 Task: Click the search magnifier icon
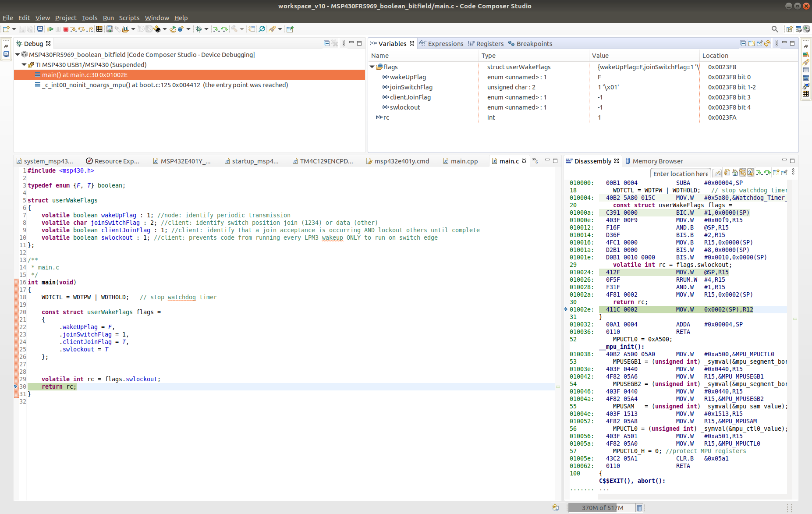pos(775,29)
